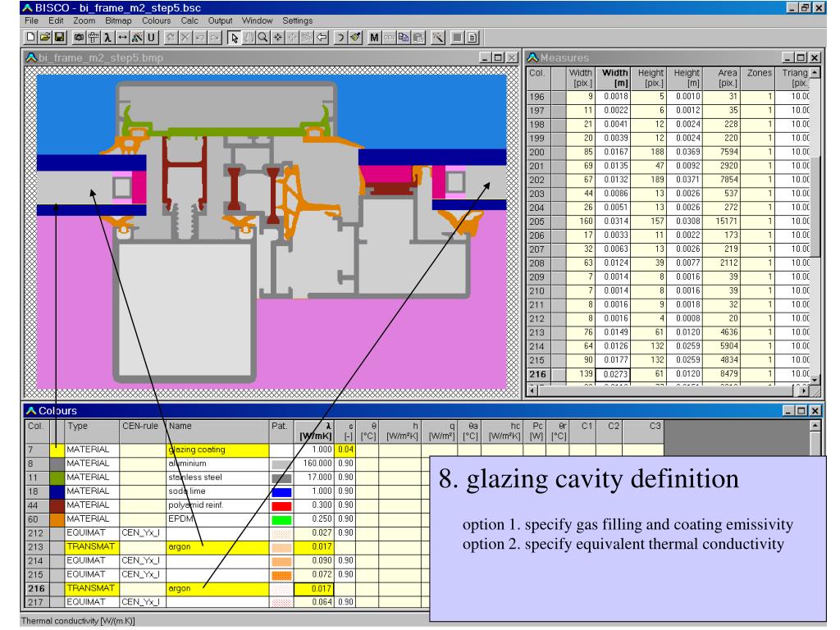Viewport: 840px width, 630px height.
Task: Click the copy pages toolbar icon
Action: [x=404, y=38]
